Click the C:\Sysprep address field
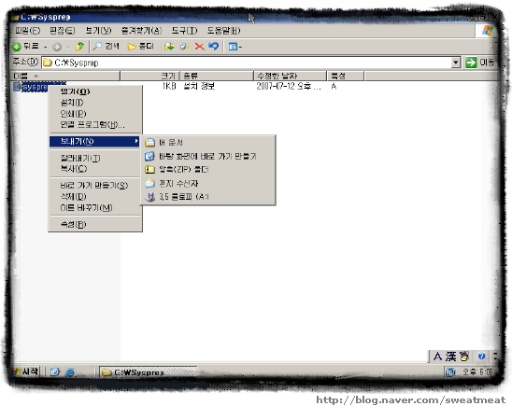This screenshot has width=512, height=420. tap(247, 63)
